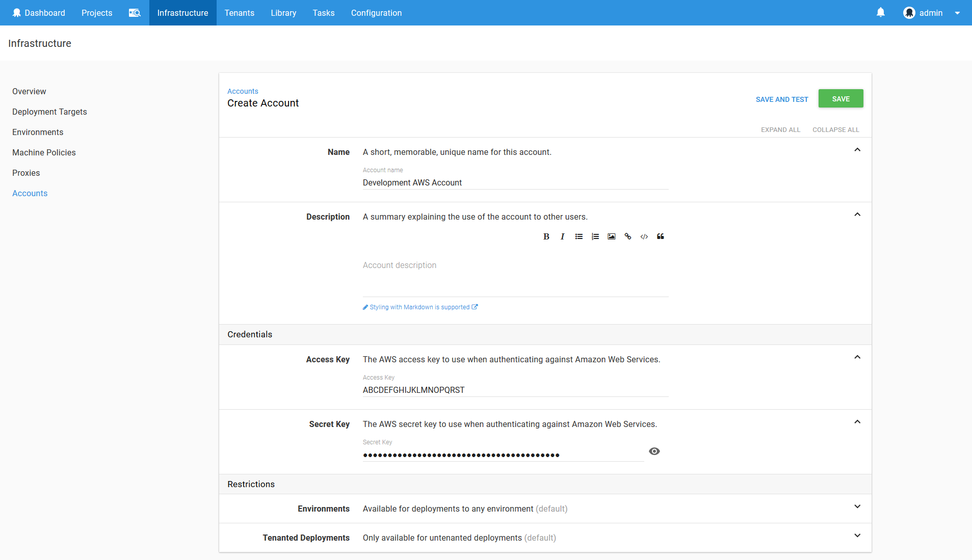Viewport: 972px width, 560px height.
Task: Insert a hyperlink into the description
Action: point(627,236)
